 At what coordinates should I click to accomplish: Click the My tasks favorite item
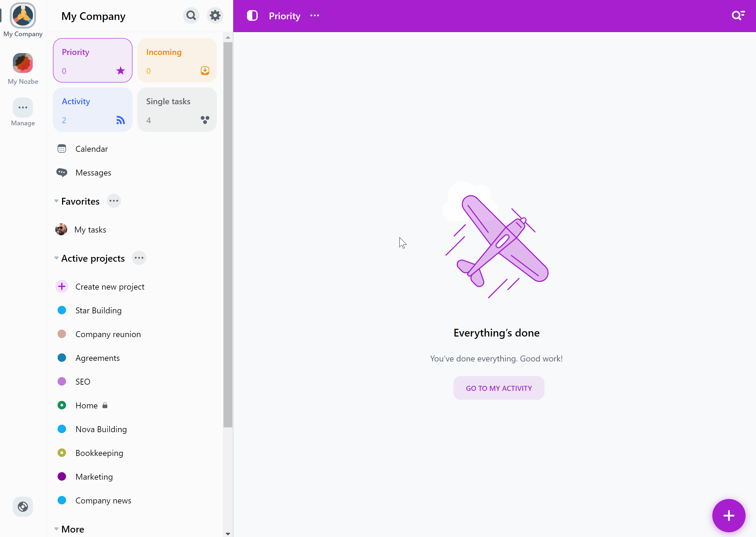[91, 230]
